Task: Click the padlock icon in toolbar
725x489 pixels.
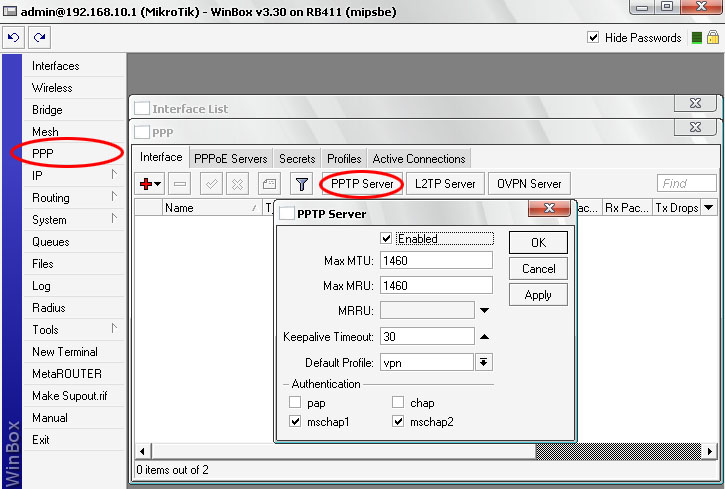Action: pyautogui.click(x=713, y=37)
